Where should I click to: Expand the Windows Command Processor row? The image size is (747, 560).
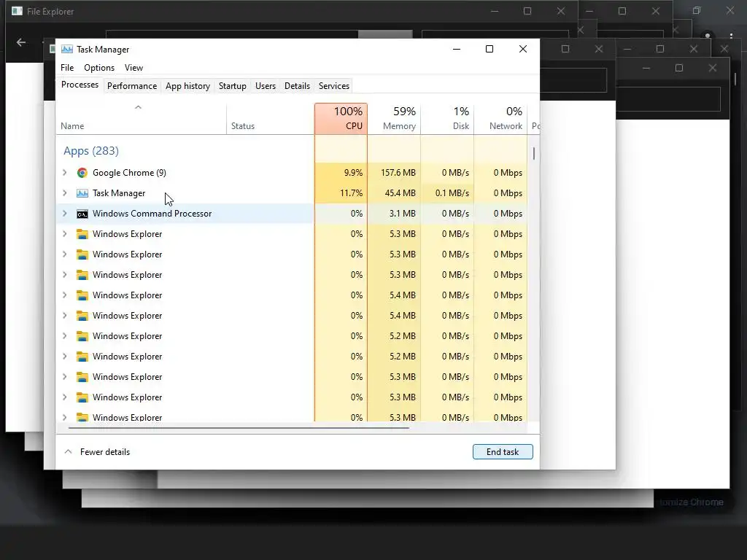coord(65,214)
